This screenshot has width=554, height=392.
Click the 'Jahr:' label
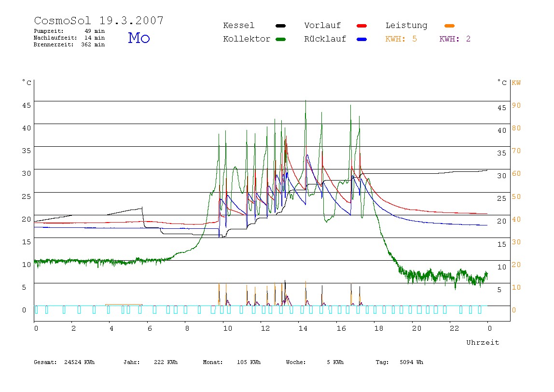point(132,362)
